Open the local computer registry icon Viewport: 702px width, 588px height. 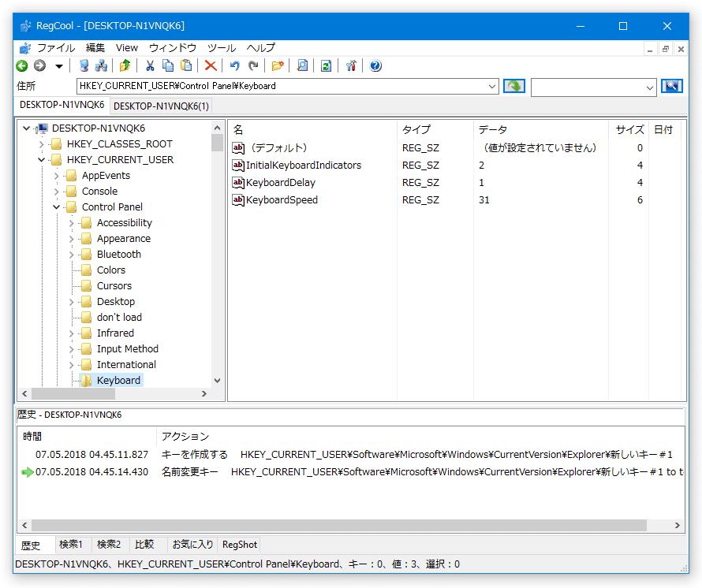tap(84, 66)
